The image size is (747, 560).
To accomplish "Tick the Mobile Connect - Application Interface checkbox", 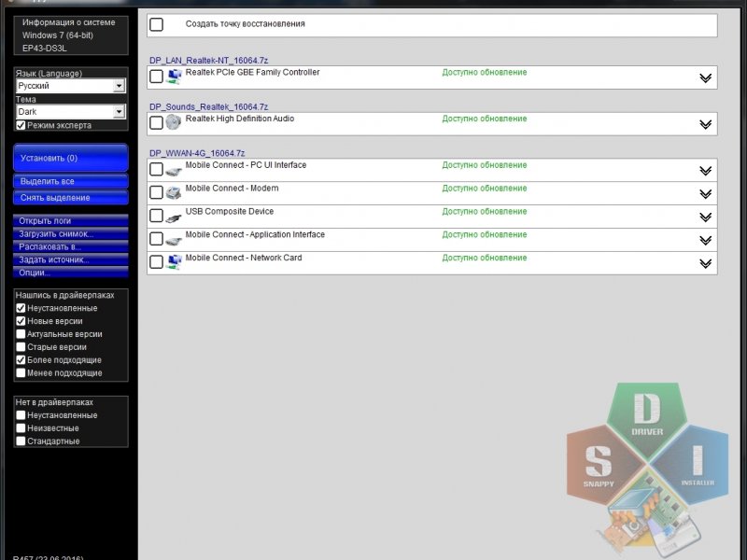I will pos(156,239).
